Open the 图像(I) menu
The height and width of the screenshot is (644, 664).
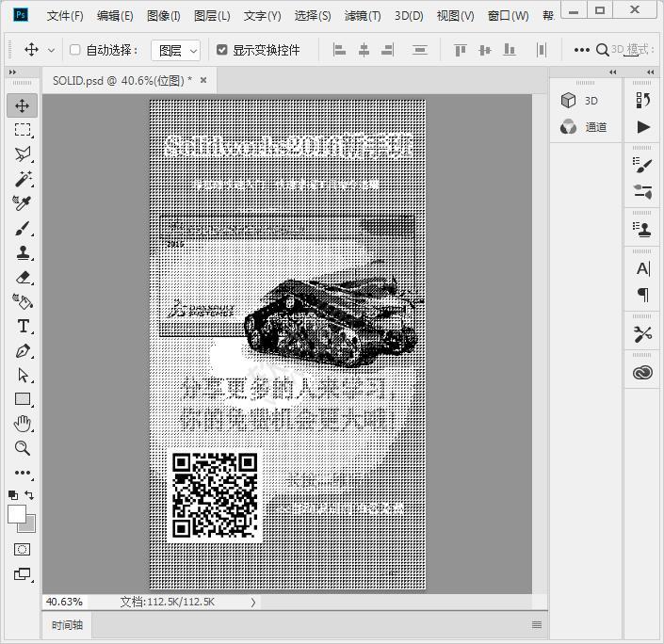(x=163, y=16)
